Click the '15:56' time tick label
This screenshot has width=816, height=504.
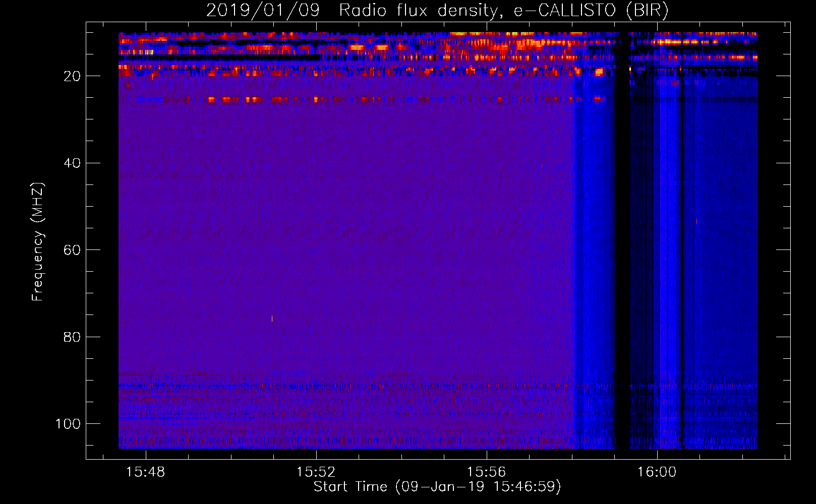[486, 472]
